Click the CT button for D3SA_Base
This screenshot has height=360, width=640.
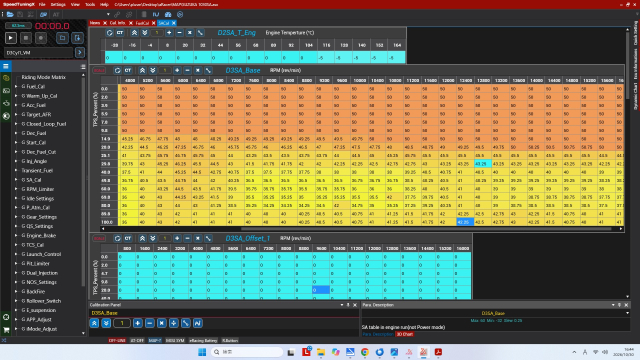click(x=128, y=70)
